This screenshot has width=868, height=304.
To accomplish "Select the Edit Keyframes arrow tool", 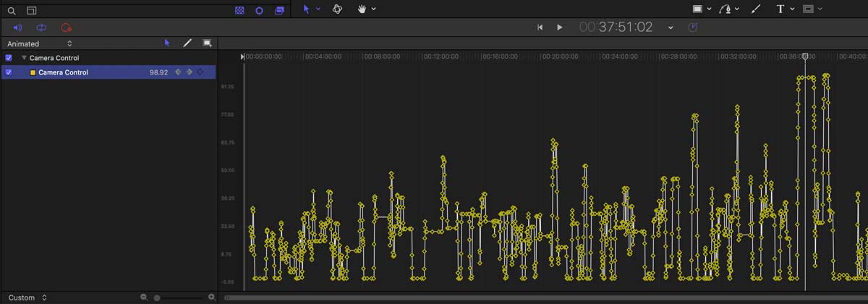I will click(x=167, y=43).
